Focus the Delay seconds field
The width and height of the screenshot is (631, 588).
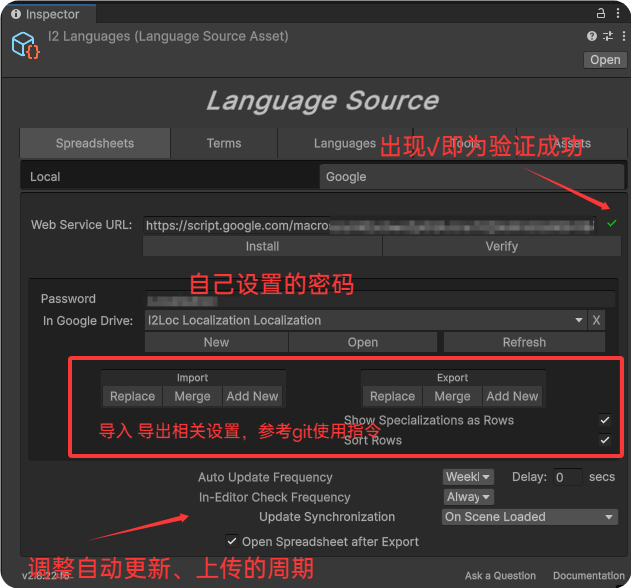point(567,477)
